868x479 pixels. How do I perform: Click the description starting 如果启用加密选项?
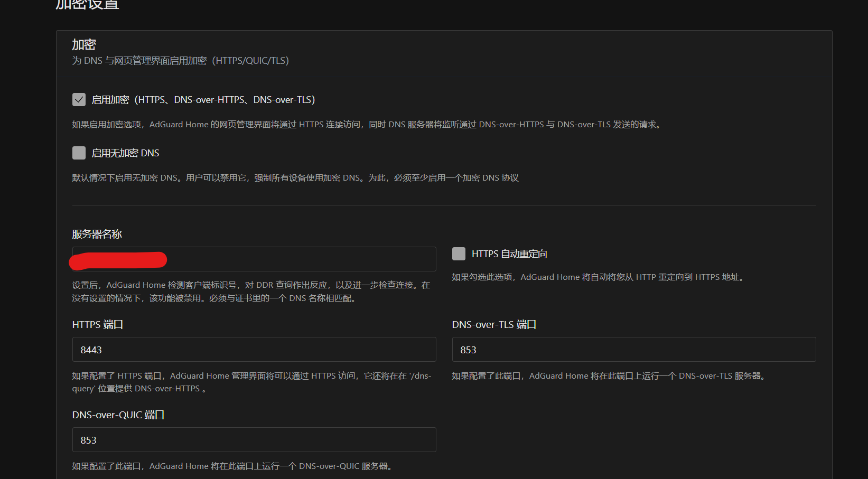click(x=367, y=125)
